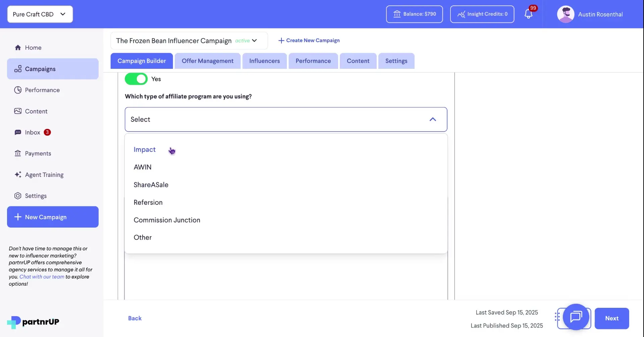
Task: Click Create New Campaign
Action: click(309, 40)
